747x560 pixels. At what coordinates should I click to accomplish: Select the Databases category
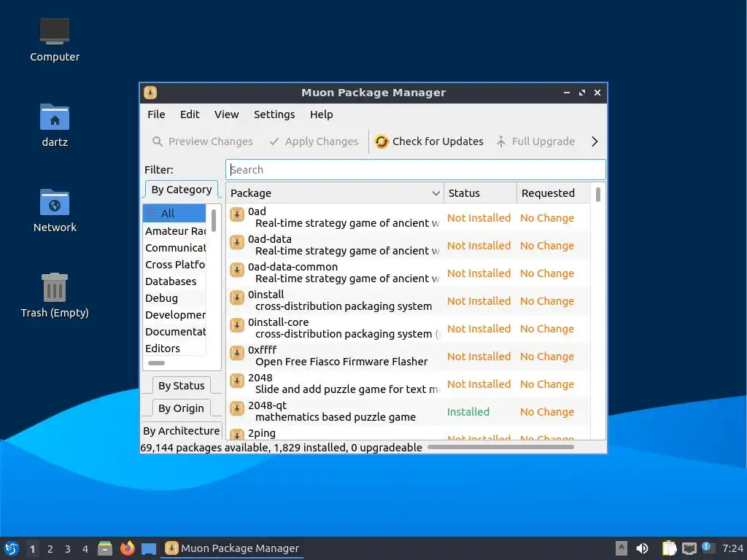pos(174,281)
